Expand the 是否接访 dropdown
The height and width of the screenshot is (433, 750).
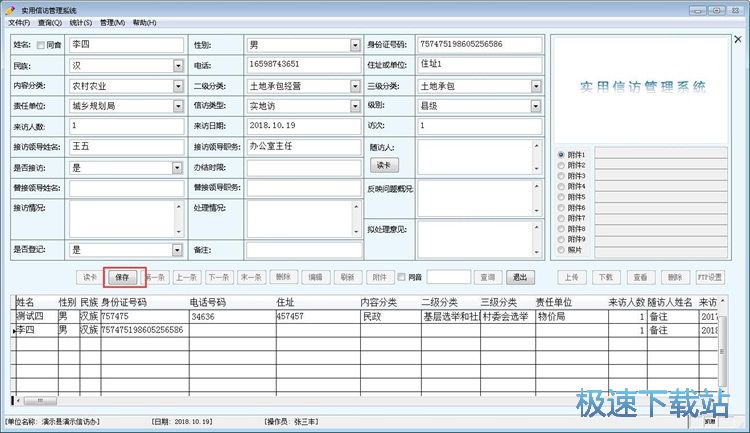[177, 168]
